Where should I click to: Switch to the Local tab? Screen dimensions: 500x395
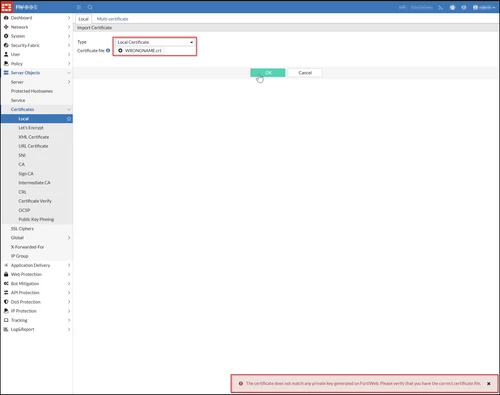(83, 19)
